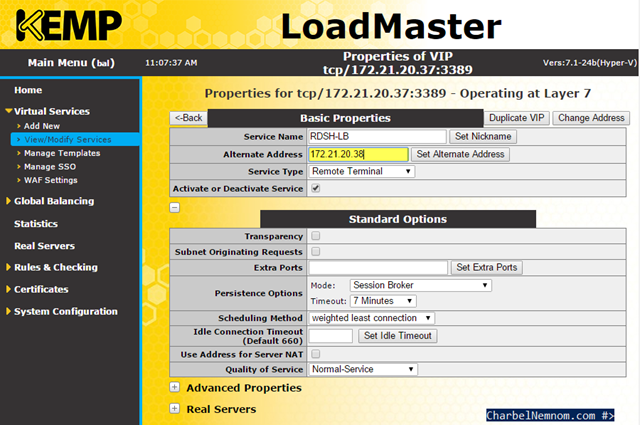Open the Scheduling Method dropdown

click(x=371, y=318)
